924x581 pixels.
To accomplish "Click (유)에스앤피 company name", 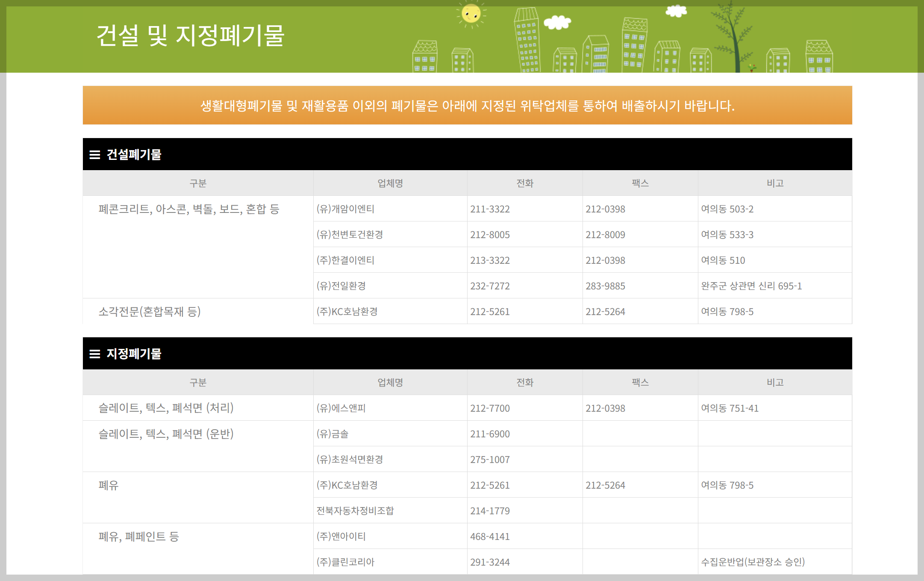I will click(x=341, y=408).
